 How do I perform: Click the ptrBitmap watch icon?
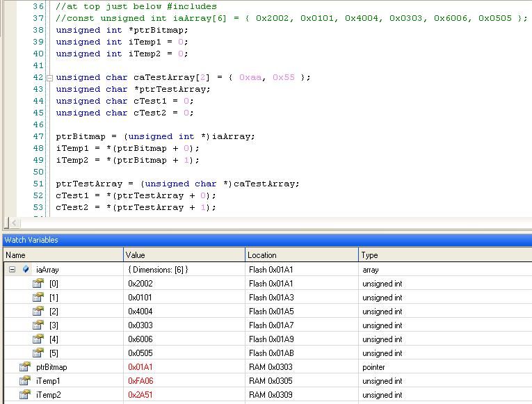[x=25, y=366]
